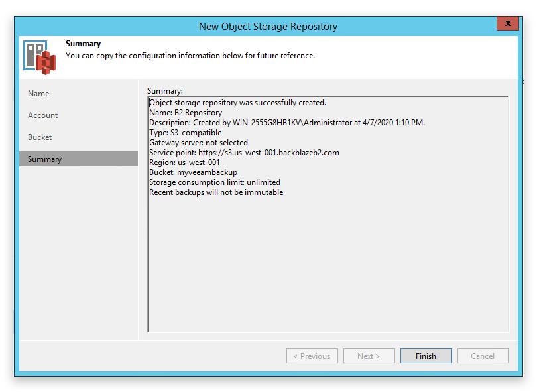
Task: Click the 'Bucket: myveeambackup' line
Action: coord(193,172)
